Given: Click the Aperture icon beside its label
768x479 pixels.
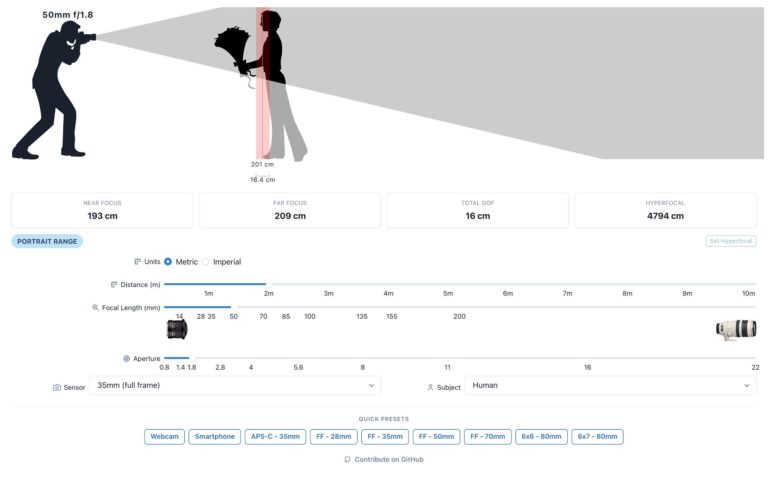Looking at the screenshot, I should coord(126,359).
